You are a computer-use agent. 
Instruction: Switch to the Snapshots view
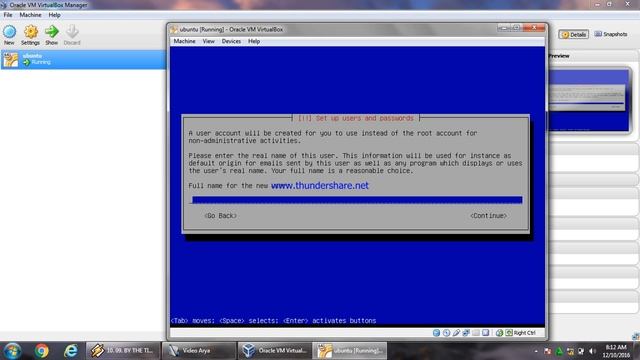(x=611, y=34)
